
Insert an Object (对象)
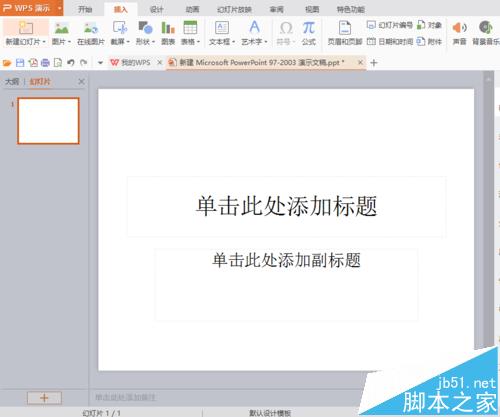(429, 25)
